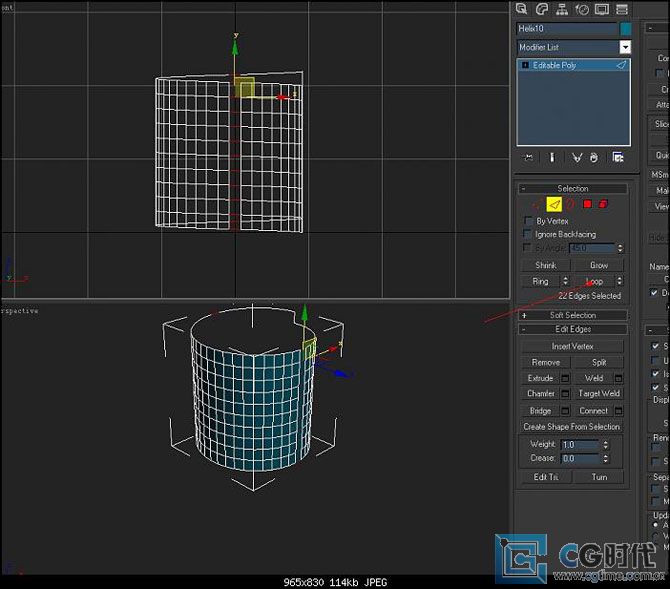The height and width of the screenshot is (589, 670).
Task: Click the Ring selection spinner
Action: coord(565,281)
